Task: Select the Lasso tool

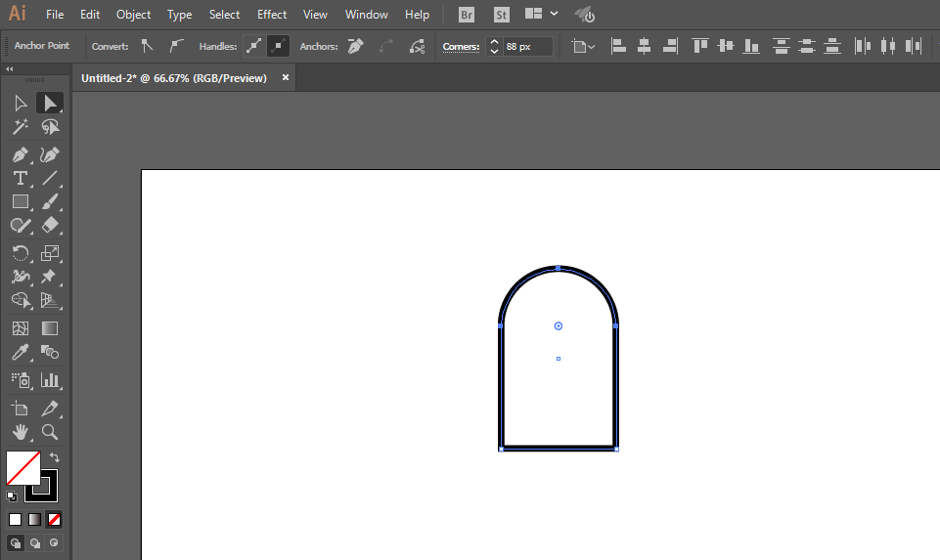Action: tap(50, 126)
